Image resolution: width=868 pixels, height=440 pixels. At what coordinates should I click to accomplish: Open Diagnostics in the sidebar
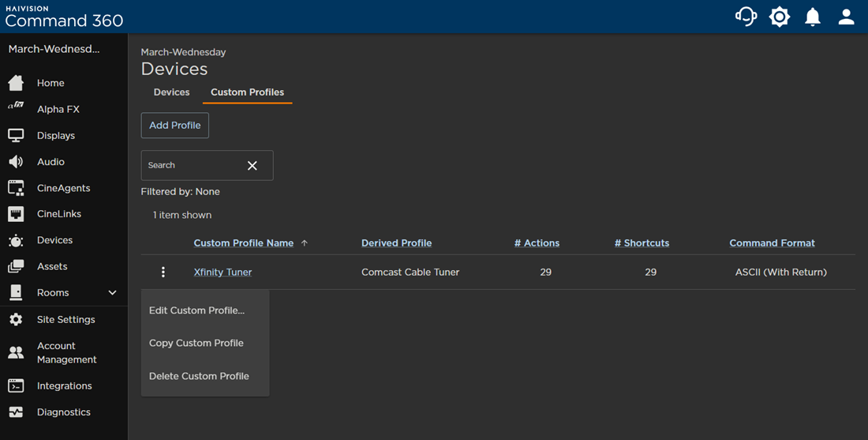[x=64, y=412]
